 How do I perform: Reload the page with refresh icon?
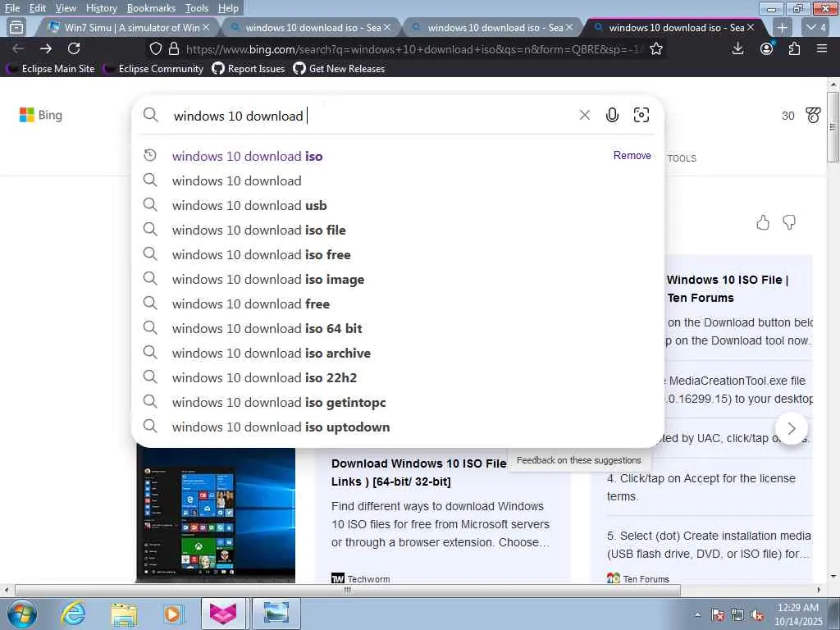[x=74, y=48]
